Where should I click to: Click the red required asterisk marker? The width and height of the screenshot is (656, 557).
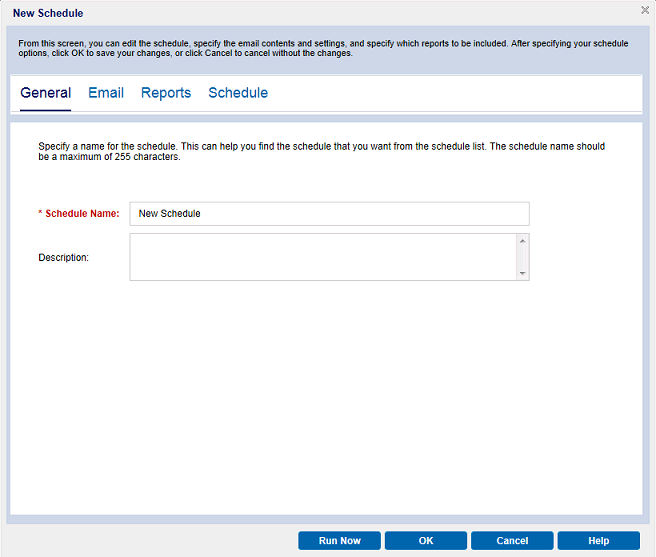coord(40,214)
